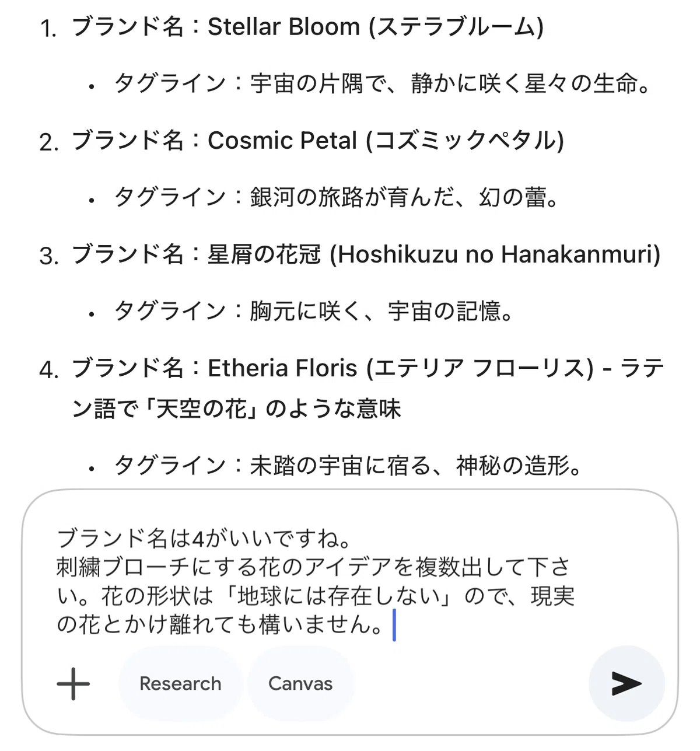Open attachments with the plus icon
Screen dimensions: 700x751
point(73,683)
